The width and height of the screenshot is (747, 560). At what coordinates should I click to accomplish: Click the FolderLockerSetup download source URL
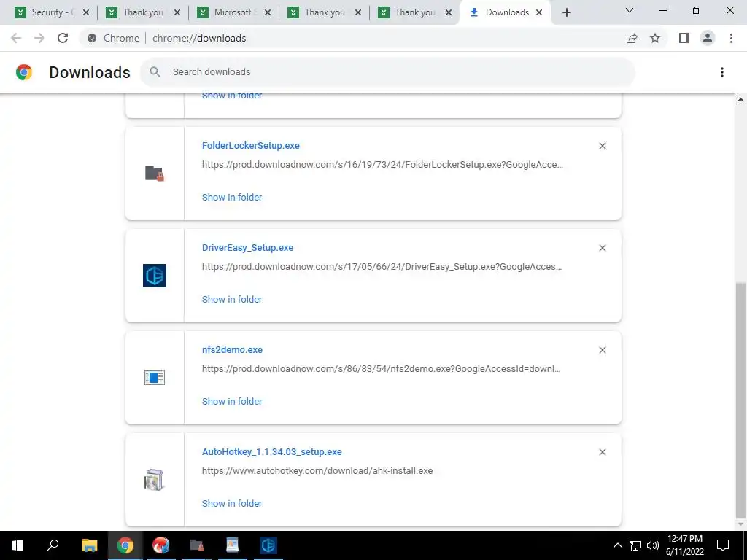tap(382, 165)
